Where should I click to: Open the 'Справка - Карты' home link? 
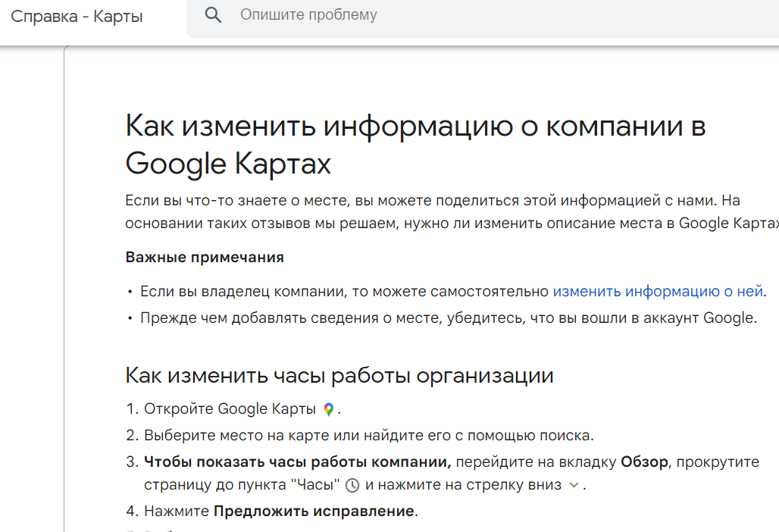[77, 17]
